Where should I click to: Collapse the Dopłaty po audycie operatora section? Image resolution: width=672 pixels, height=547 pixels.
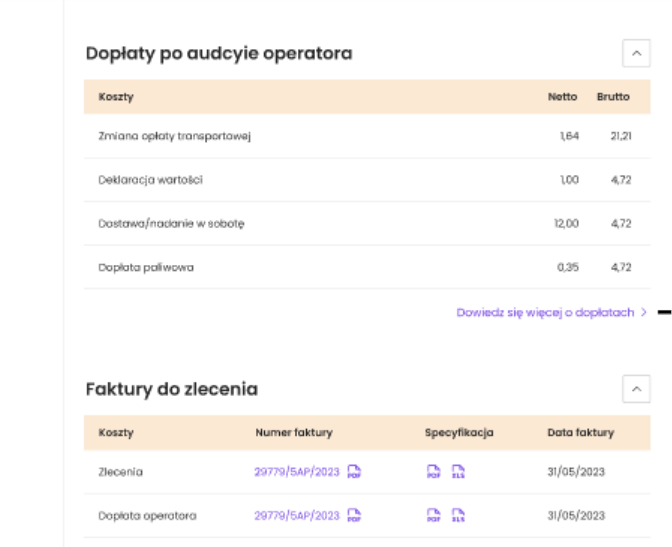coord(635,53)
